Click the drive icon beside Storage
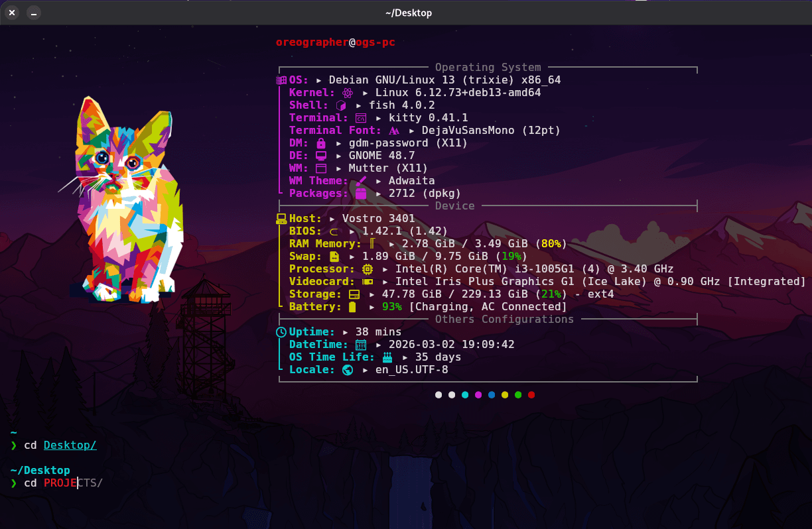This screenshot has height=529, width=812. (x=354, y=294)
